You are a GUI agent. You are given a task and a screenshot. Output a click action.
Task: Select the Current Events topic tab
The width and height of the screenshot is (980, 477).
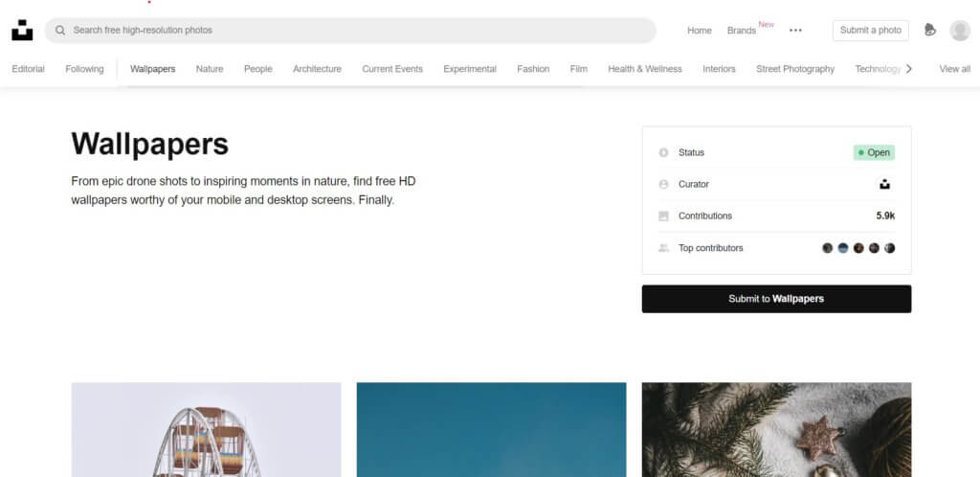pos(392,69)
